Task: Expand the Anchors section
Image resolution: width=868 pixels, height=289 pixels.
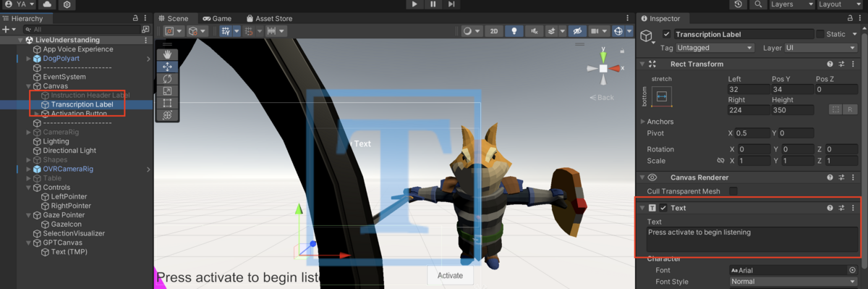Action: (x=643, y=122)
